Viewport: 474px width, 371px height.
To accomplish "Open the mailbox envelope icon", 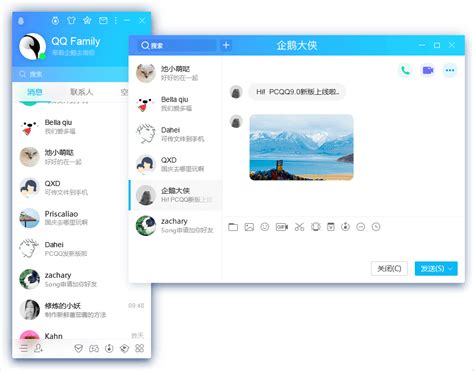I will [103, 21].
